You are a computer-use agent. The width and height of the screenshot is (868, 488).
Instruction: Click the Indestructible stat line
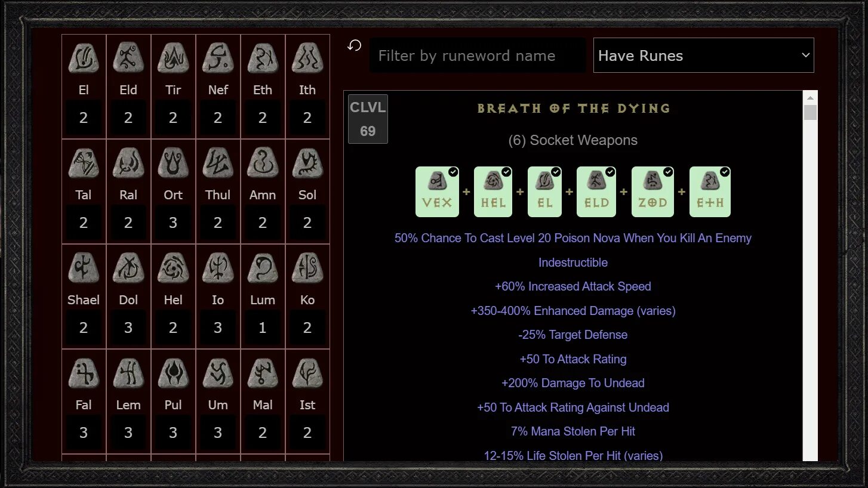click(x=573, y=262)
